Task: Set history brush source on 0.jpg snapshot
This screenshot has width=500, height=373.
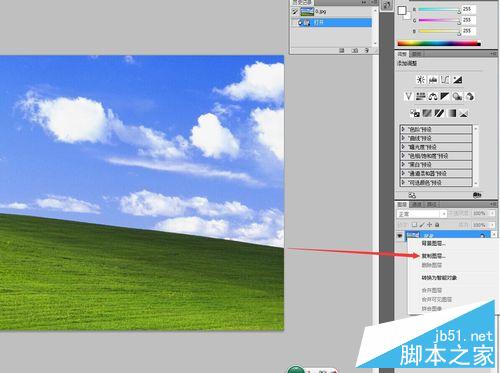Action: click(295, 12)
